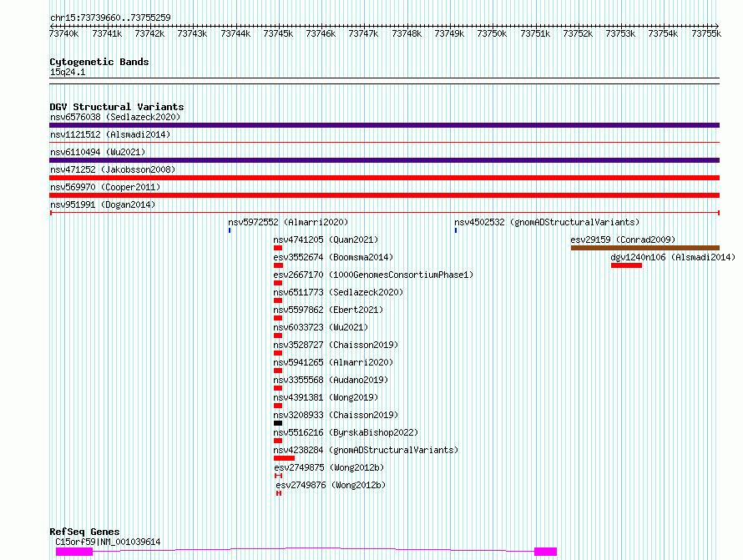Image resolution: width=743 pixels, height=560 pixels.
Task: Open the nsv569970 (Cooper2011) variant
Action: (x=105, y=187)
